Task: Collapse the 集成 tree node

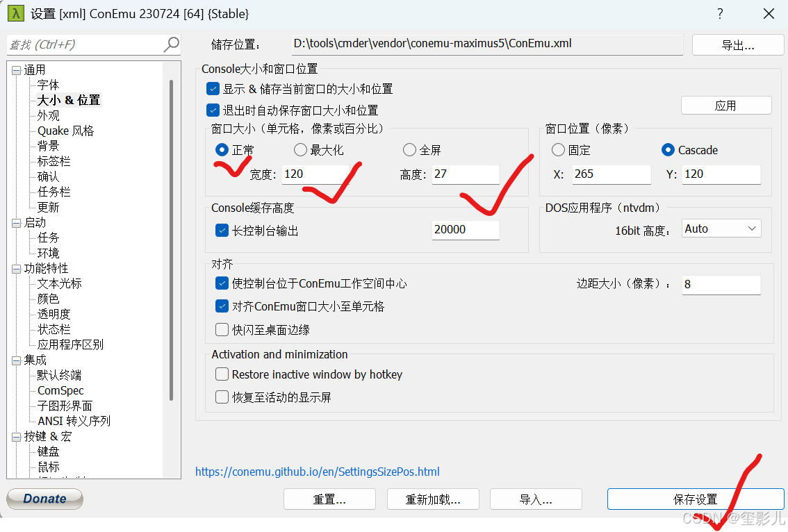Action: coord(17,360)
